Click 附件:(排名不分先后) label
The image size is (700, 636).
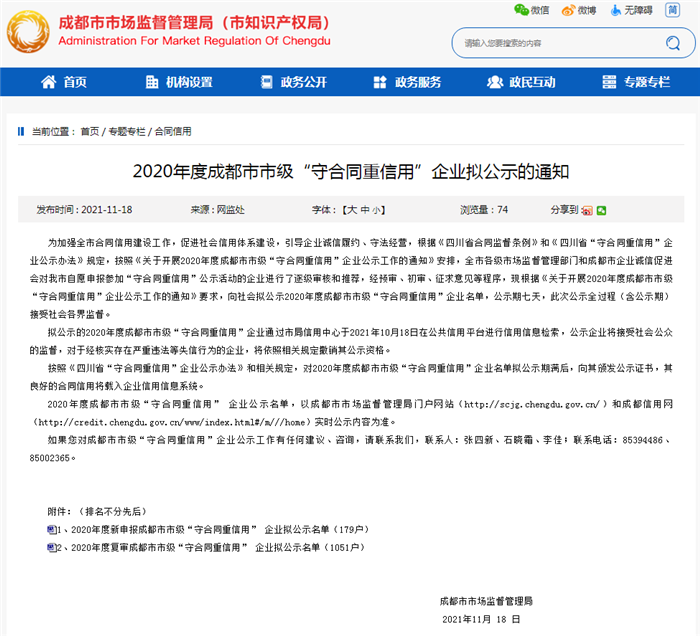[97, 511]
